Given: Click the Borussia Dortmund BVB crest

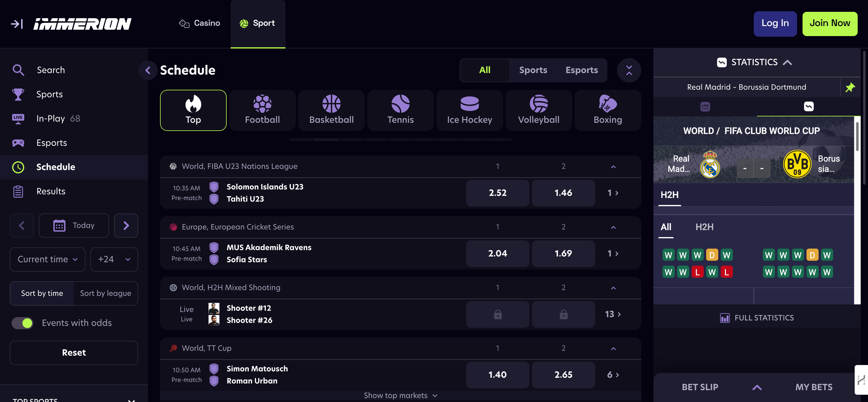Looking at the screenshot, I should (797, 164).
